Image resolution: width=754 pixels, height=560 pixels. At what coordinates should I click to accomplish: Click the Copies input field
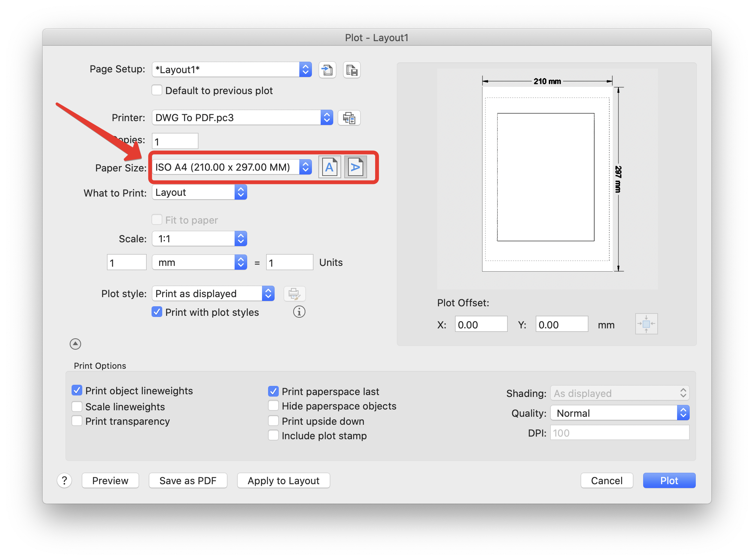pos(175,141)
